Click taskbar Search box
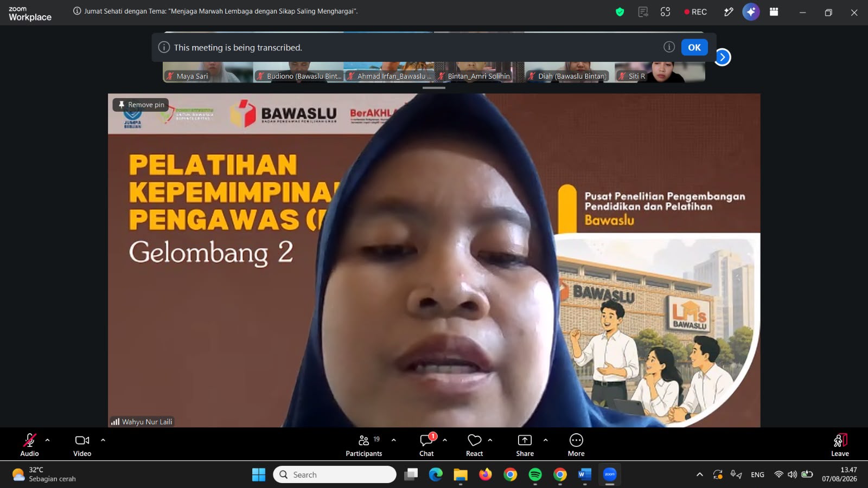The height and width of the screenshot is (488, 868). [335, 474]
